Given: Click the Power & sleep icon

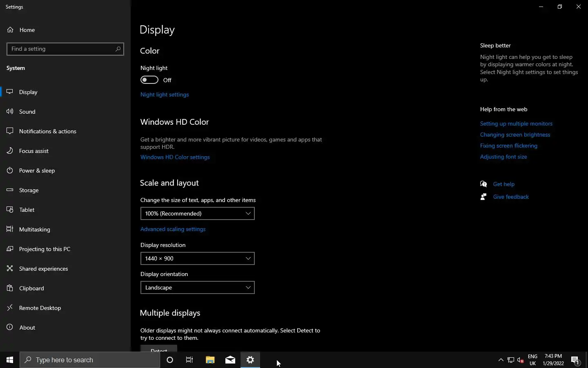Looking at the screenshot, I should click(x=10, y=171).
